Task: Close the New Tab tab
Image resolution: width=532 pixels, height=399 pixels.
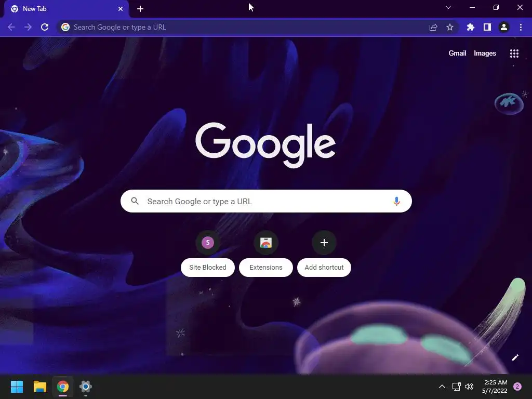Action: 121,9
